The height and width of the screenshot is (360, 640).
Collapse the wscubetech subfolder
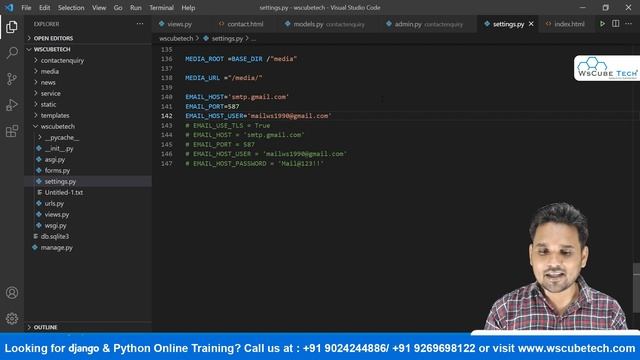(88, 126)
